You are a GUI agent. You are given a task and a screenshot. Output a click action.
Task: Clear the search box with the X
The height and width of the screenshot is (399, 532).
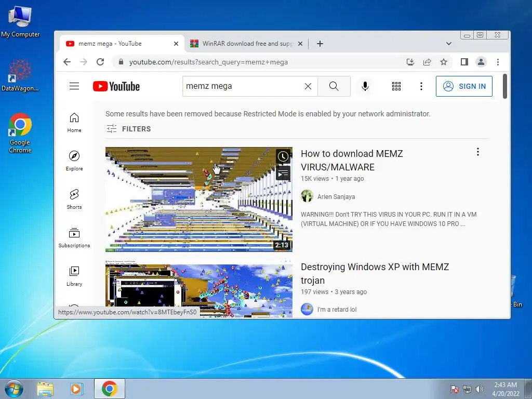coord(308,87)
